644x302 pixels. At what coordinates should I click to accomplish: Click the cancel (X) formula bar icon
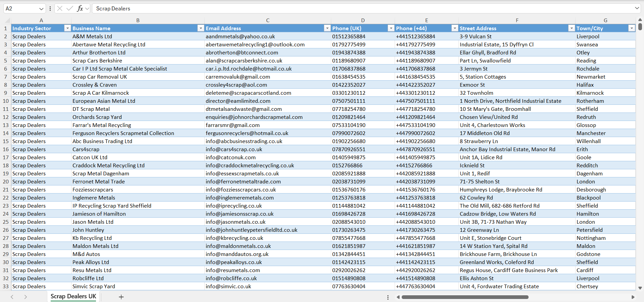pyautogui.click(x=60, y=8)
